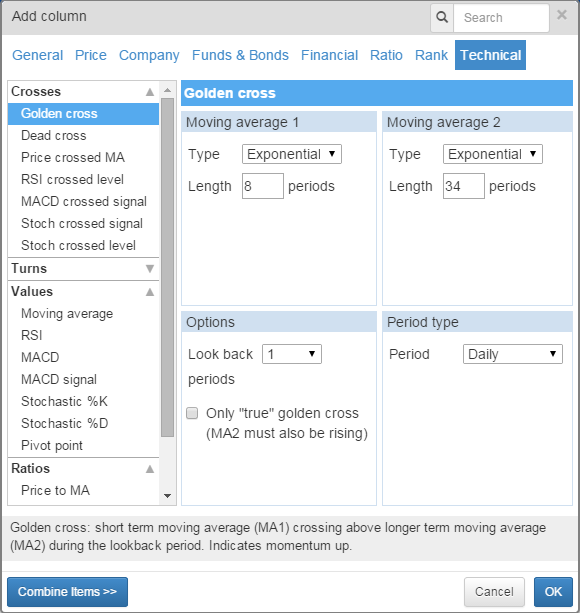Click the Moving average 1 Length field
Screen dimensions: 580x613
(263, 186)
